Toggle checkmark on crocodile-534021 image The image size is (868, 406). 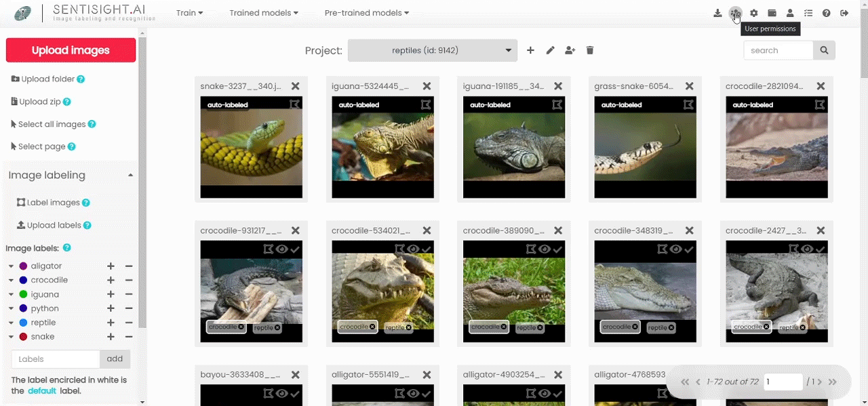[427, 249]
